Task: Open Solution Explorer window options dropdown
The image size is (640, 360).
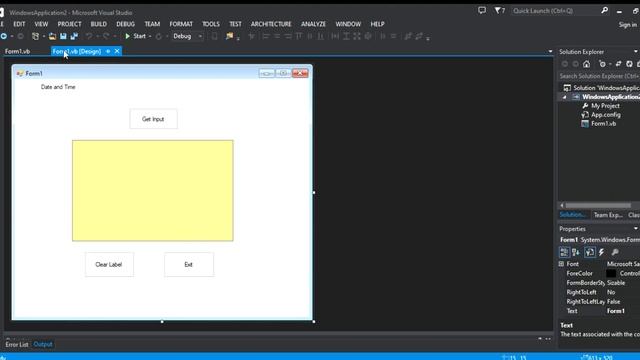Action: (635, 52)
